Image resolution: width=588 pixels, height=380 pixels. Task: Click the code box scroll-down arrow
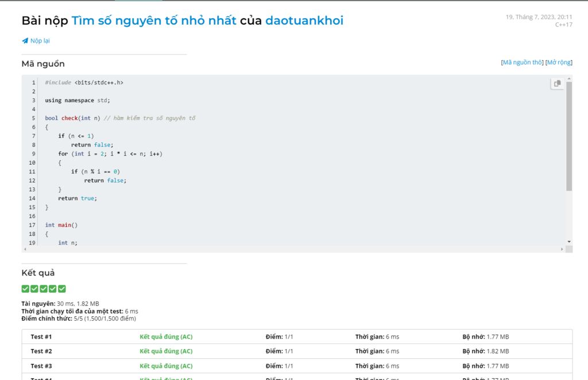click(x=569, y=242)
